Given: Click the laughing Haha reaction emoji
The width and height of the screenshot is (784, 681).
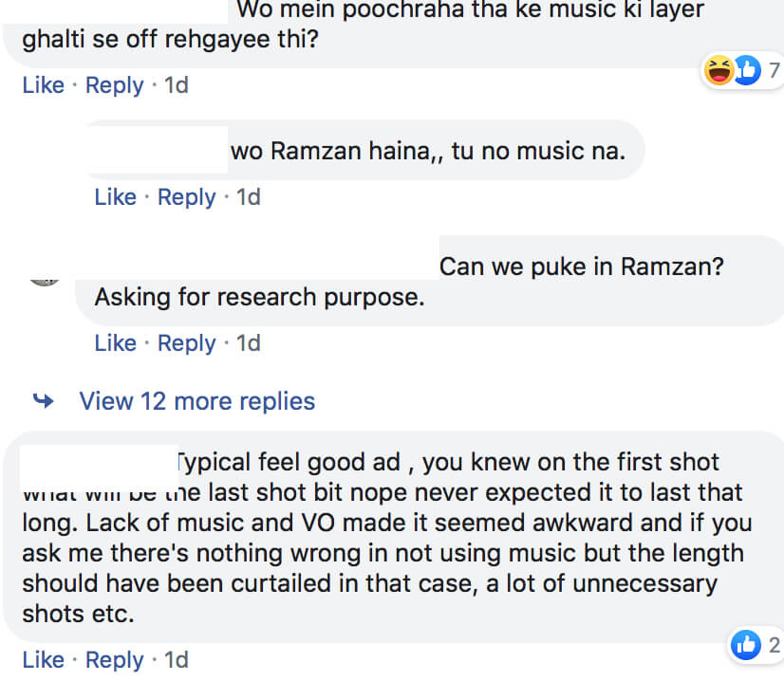Looking at the screenshot, I should click(719, 70).
